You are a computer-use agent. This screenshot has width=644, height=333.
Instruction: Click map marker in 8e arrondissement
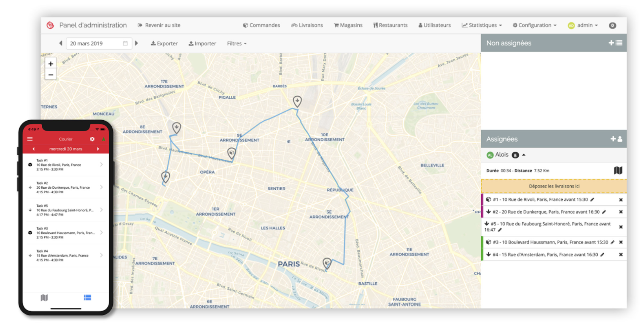(x=176, y=128)
